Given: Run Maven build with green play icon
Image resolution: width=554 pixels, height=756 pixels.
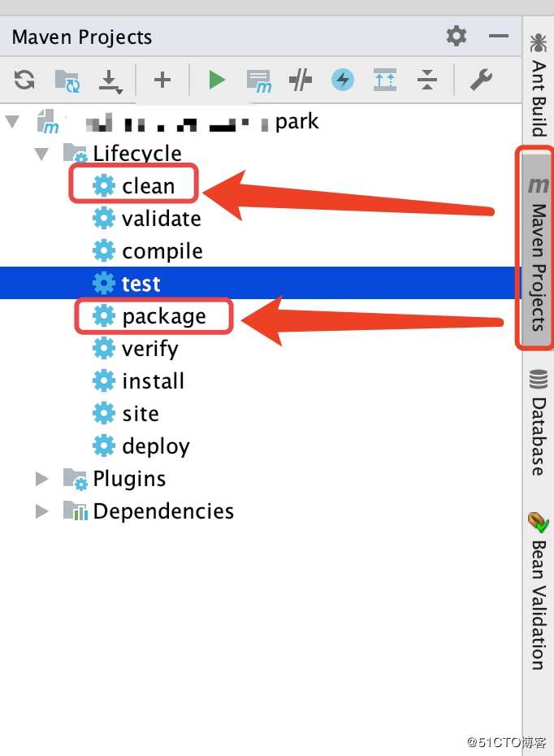Looking at the screenshot, I should pyautogui.click(x=217, y=80).
